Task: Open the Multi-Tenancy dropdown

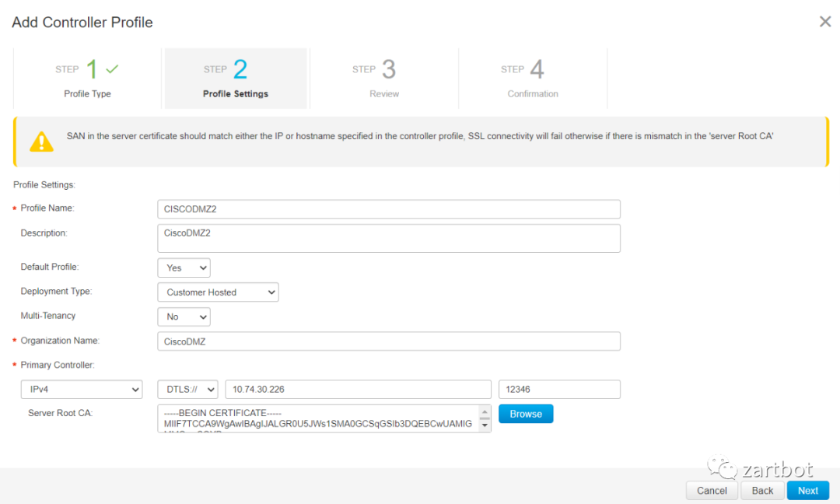Action: [x=184, y=317]
